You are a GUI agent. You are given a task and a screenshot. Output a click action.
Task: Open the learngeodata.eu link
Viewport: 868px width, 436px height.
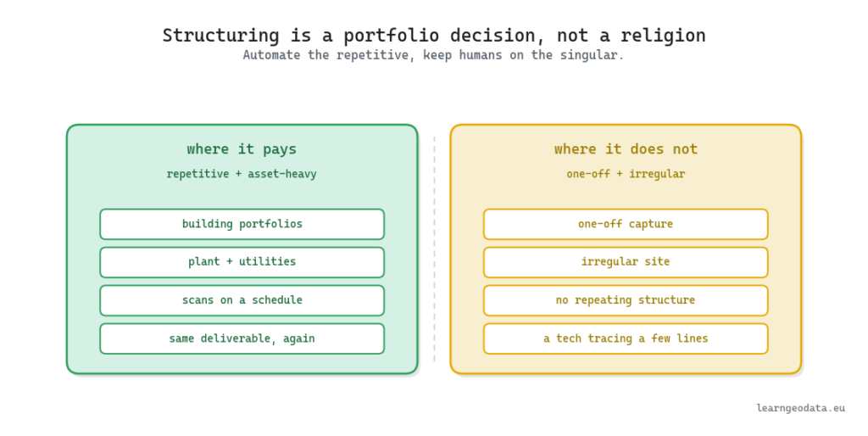(x=800, y=408)
